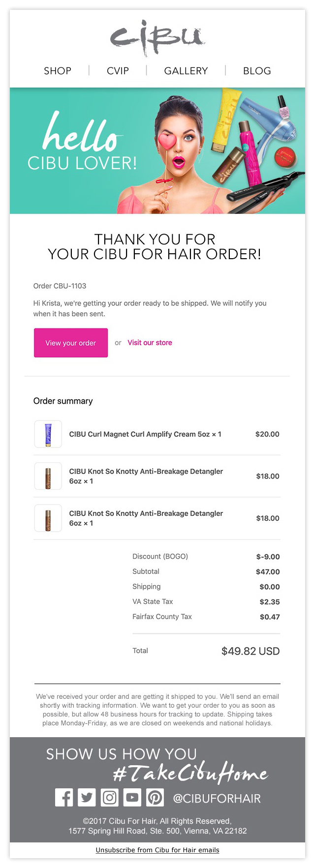Open the Curl Magnet cream product thumbnail
Image resolution: width=315 pixels, height=868 pixels.
tap(48, 434)
